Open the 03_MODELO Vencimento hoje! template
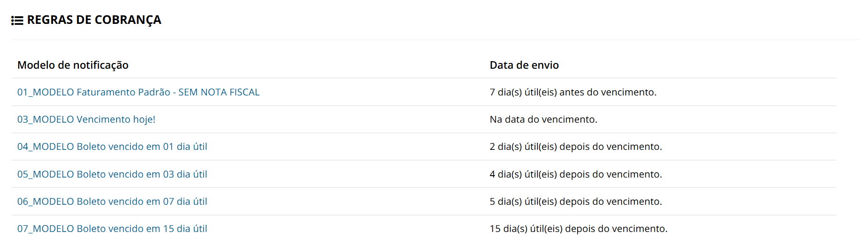This screenshot has height=252, width=868. click(x=86, y=119)
